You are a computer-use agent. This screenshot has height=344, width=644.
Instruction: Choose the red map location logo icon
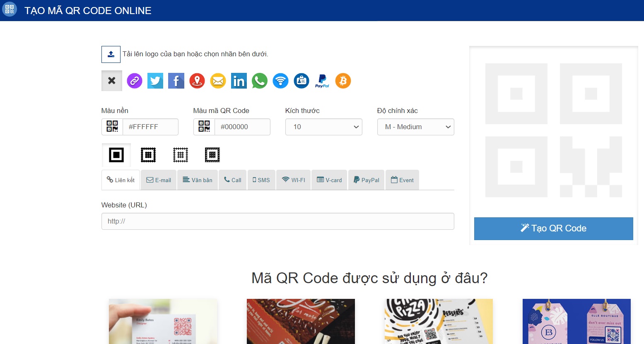tap(197, 81)
